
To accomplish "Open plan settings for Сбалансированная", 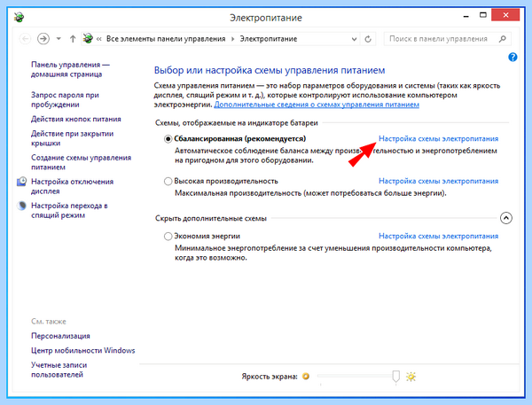I will coord(438,139).
